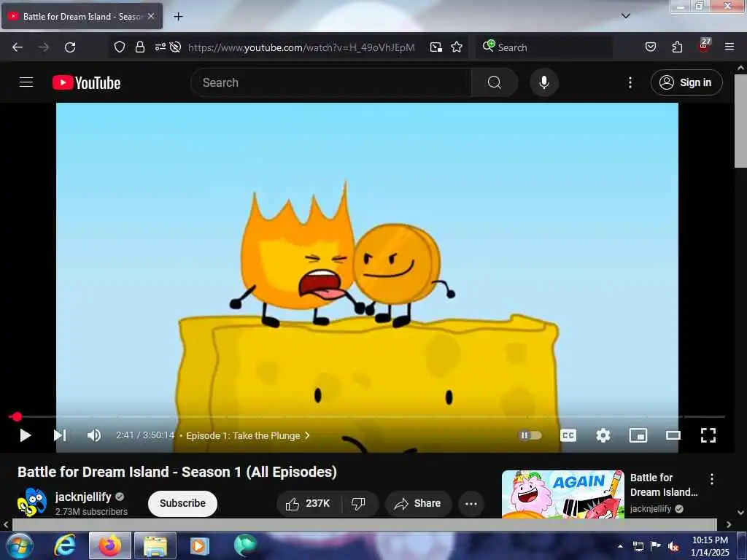This screenshot has height=560, width=747.
Task: Enable theater mode
Action: point(673,435)
